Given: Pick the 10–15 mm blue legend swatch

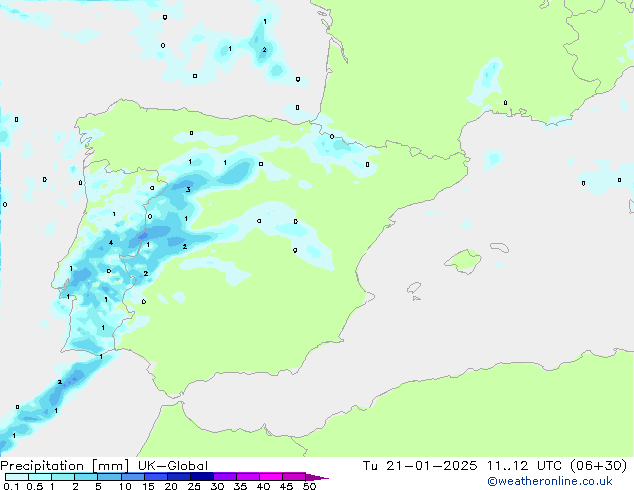Looking at the screenshot, I should pyautogui.click(x=132, y=477).
